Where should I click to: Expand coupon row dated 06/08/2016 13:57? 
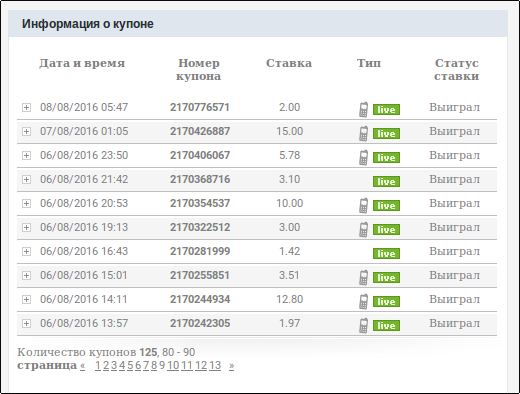tap(26, 323)
